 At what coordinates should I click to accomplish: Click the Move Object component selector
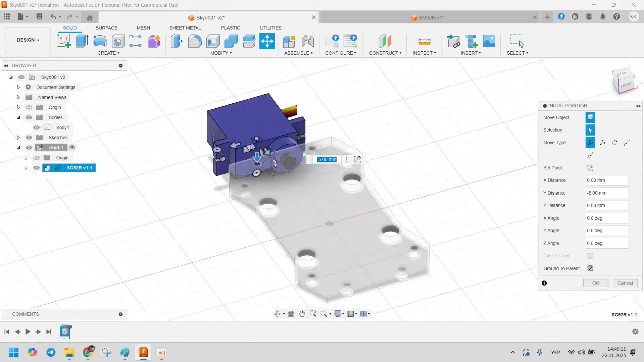[590, 117]
